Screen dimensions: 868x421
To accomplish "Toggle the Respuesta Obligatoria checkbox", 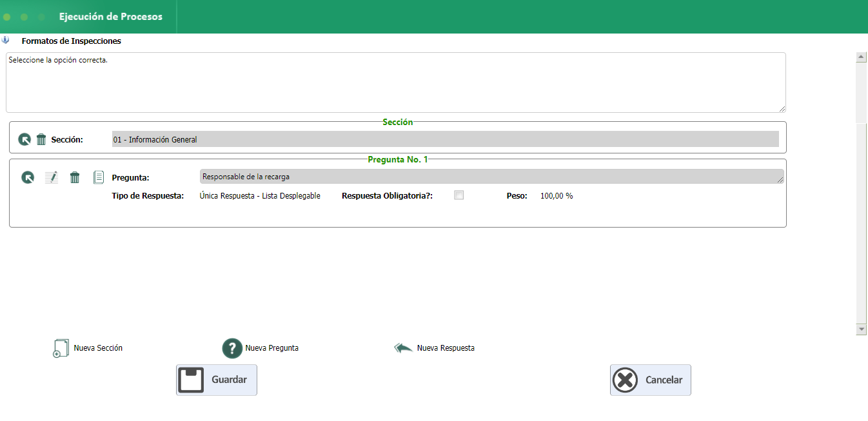I will [x=459, y=195].
